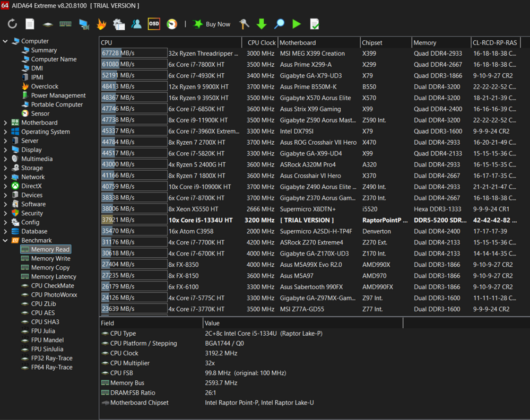The image size is (530, 420).
Task: Open the Report page icon
Action: 30,24
